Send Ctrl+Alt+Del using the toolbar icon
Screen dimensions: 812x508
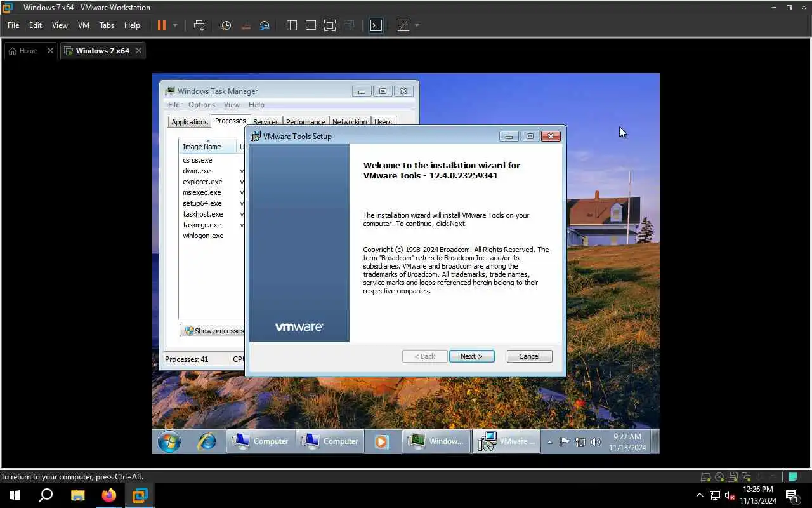tap(199, 25)
